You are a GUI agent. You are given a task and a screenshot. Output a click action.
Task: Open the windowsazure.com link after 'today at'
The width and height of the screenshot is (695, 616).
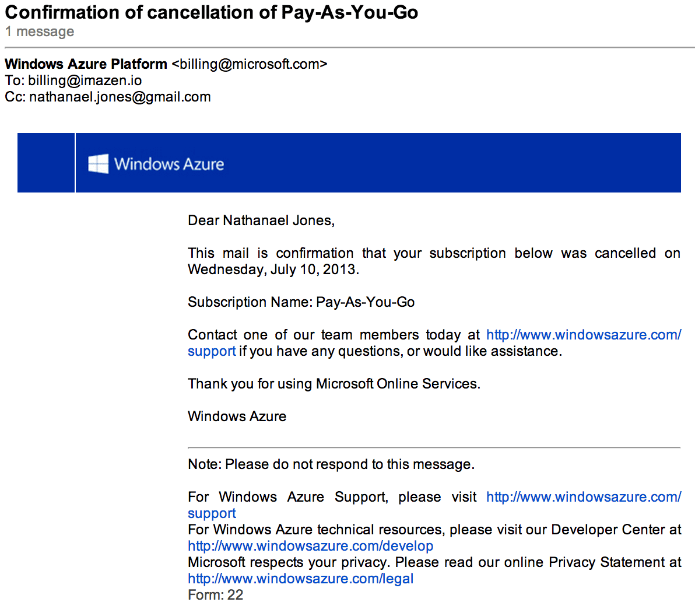pos(583,335)
